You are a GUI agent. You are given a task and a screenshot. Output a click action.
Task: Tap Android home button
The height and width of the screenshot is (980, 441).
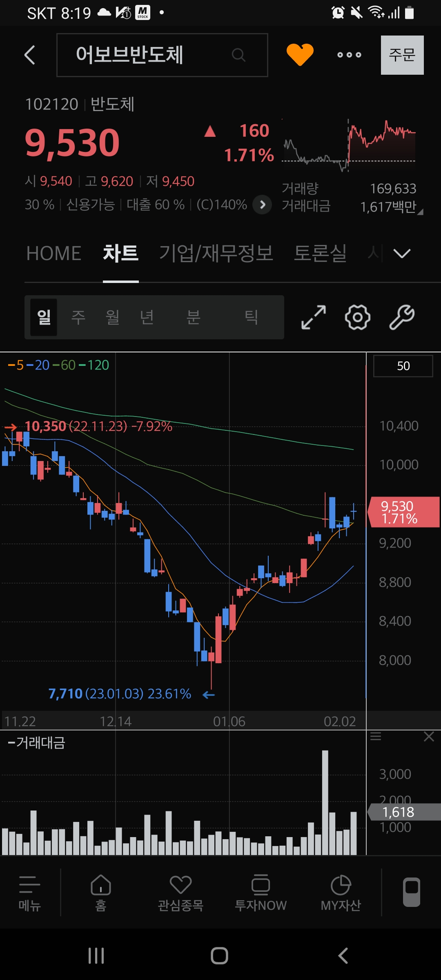coord(219,955)
